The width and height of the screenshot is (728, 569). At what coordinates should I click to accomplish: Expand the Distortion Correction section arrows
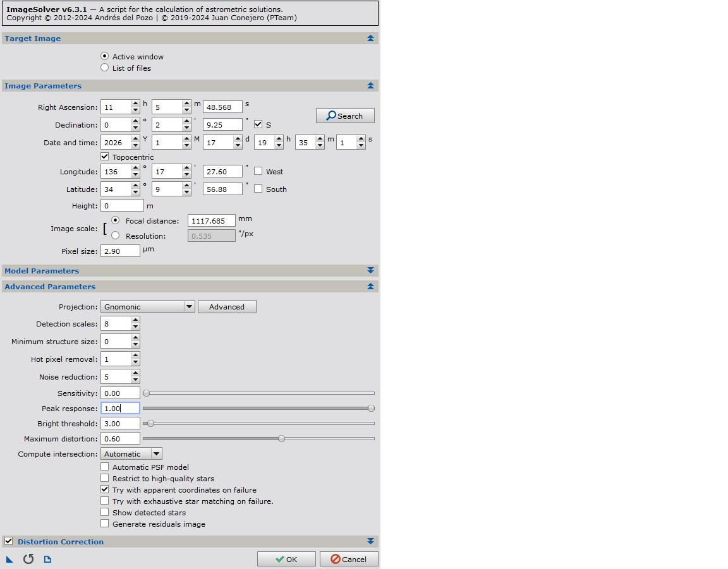(x=370, y=541)
